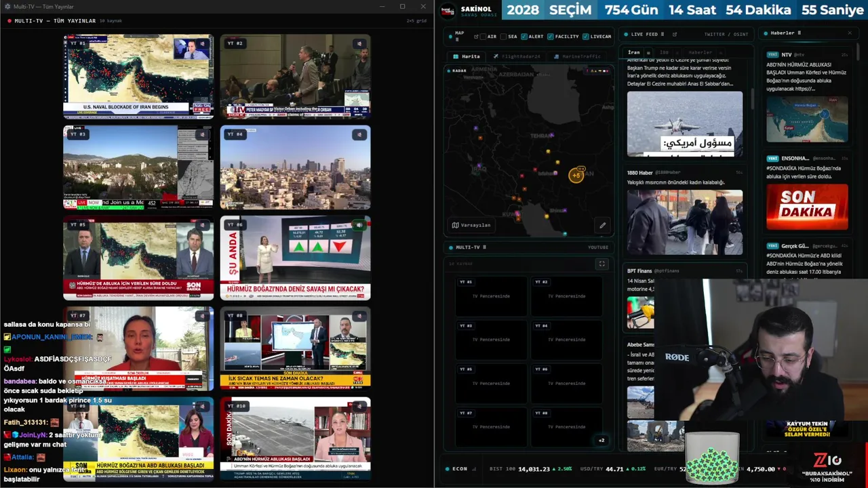This screenshot has width=868, height=488.
Task: Switch to the FlightRadar24 tab
Action: (x=517, y=56)
